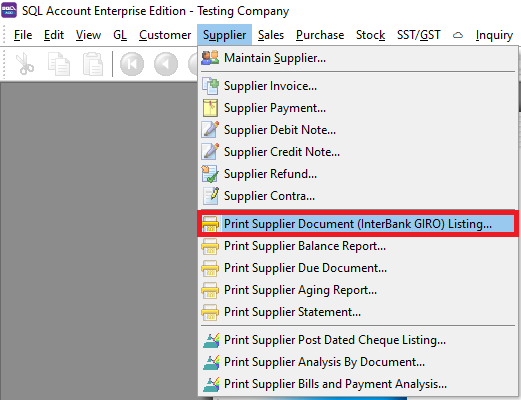Select Supplier Invoice... menu entry
521x400 pixels.
click(358, 86)
